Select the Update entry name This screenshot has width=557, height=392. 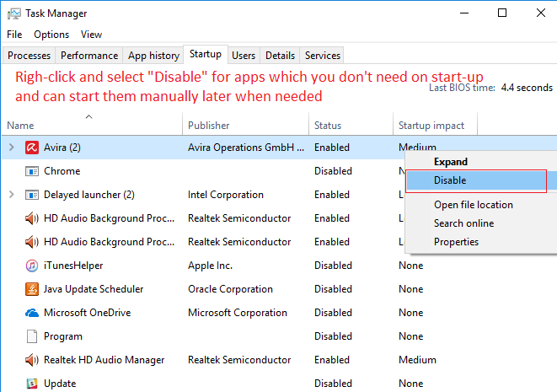click(60, 384)
